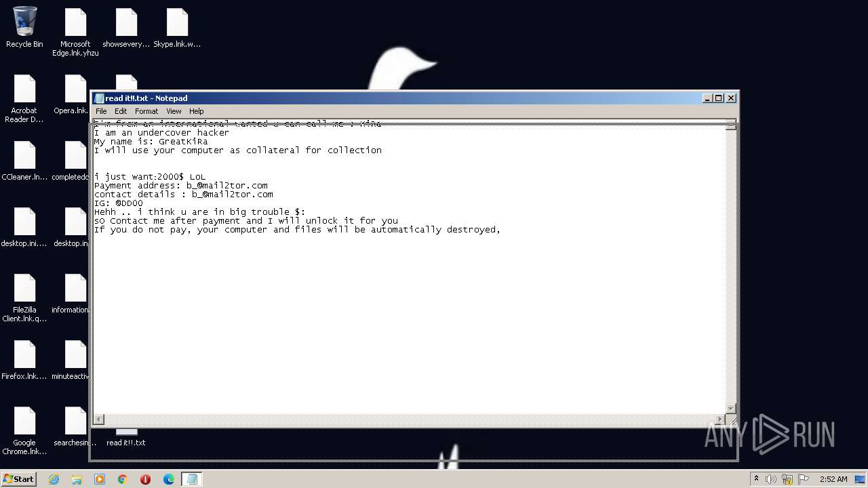Select the searchesin desktop file icon

click(75, 426)
